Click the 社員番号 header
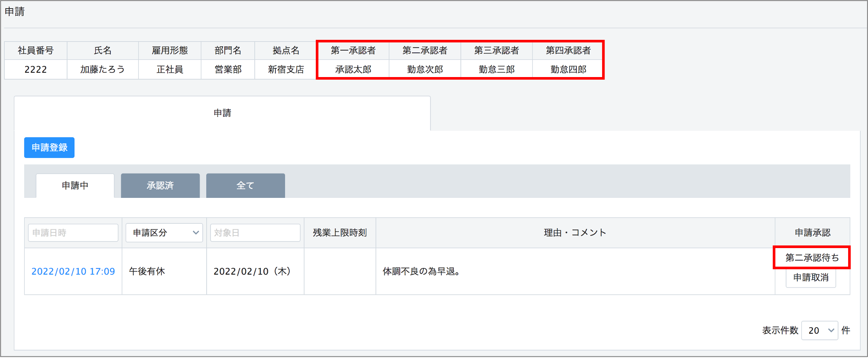 pyautogui.click(x=36, y=51)
